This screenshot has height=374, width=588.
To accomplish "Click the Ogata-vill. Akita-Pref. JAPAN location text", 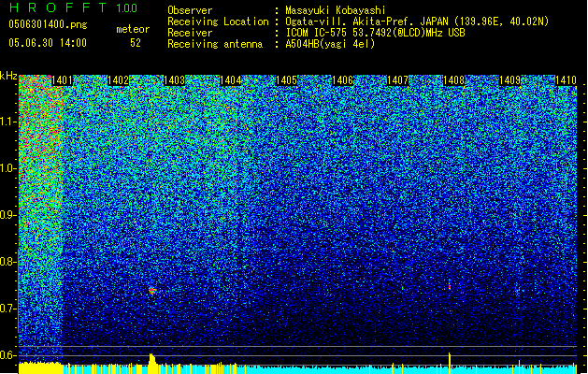I will pyautogui.click(x=417, y=22).
